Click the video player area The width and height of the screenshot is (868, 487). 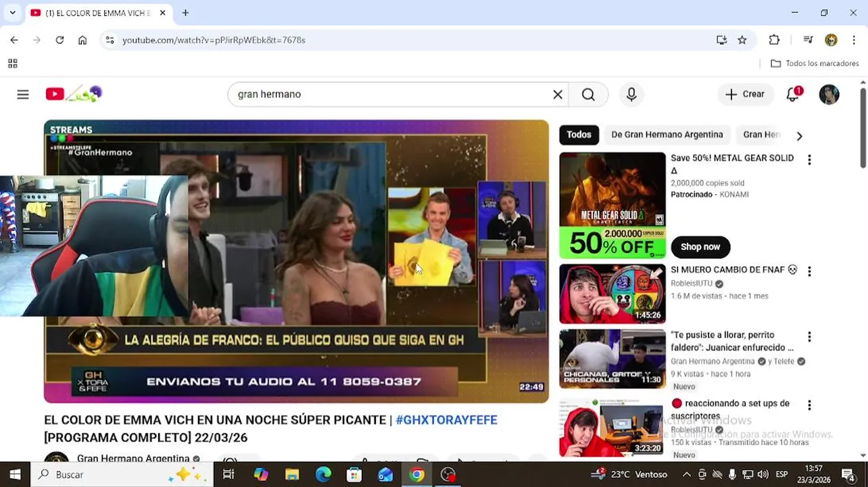click(x=296, y=261)
